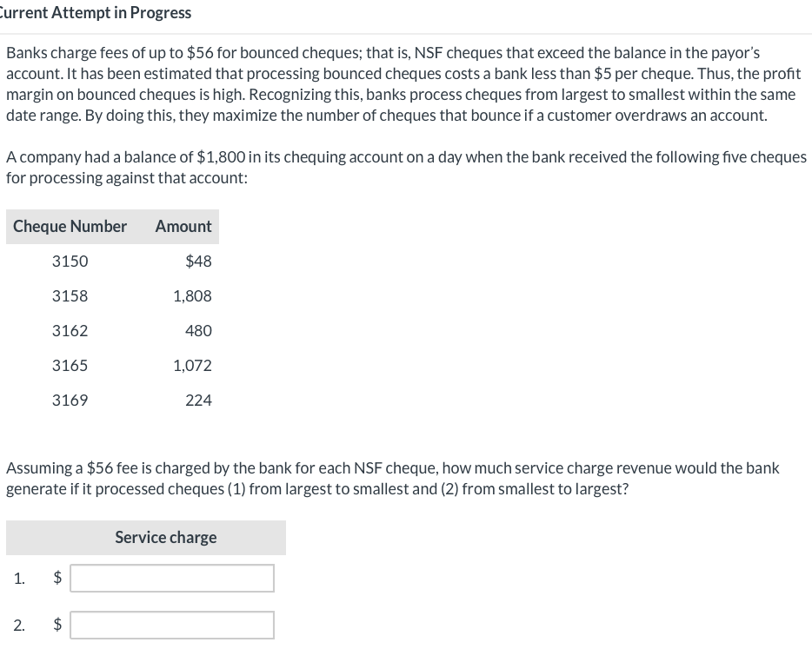The height and width of the screenshot is (669, 812).
Task: Click the $48 amount value
Action: coord(198,261)
